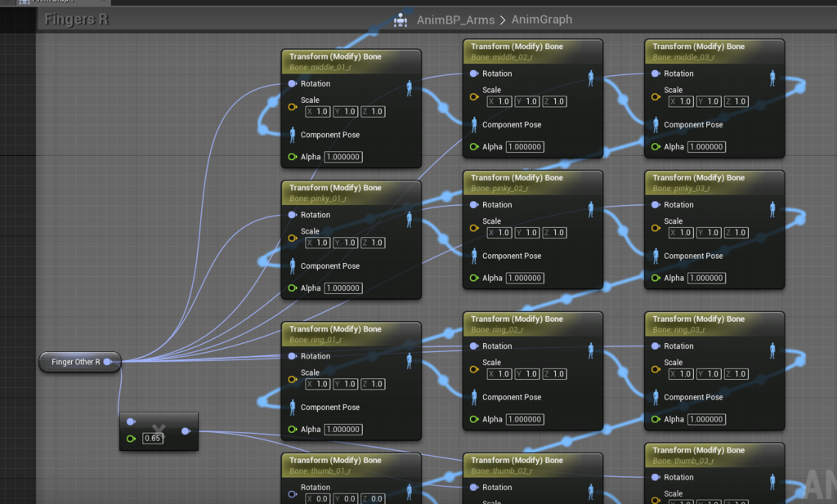Edit Scale X field on middle_01_r node
837x504 pixels.
point(318,111)
